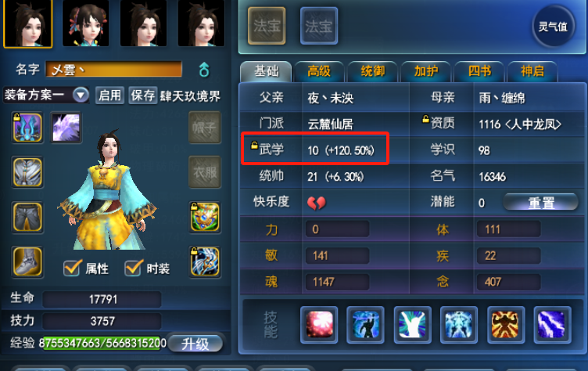Switch to the 高级 tab
Viewport: 588px width, 371px height.
pos(319,71)
